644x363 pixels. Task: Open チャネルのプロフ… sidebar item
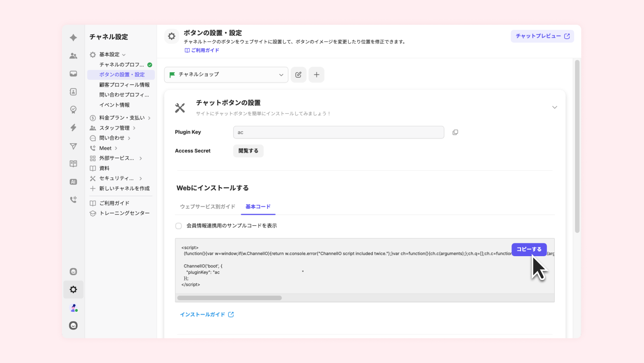(121, 65)
